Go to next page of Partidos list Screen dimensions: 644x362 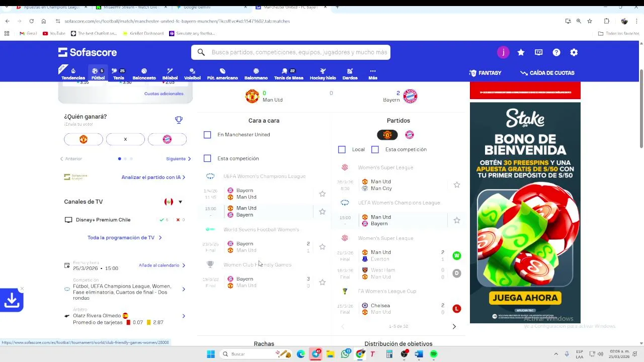tap(454, 327)
